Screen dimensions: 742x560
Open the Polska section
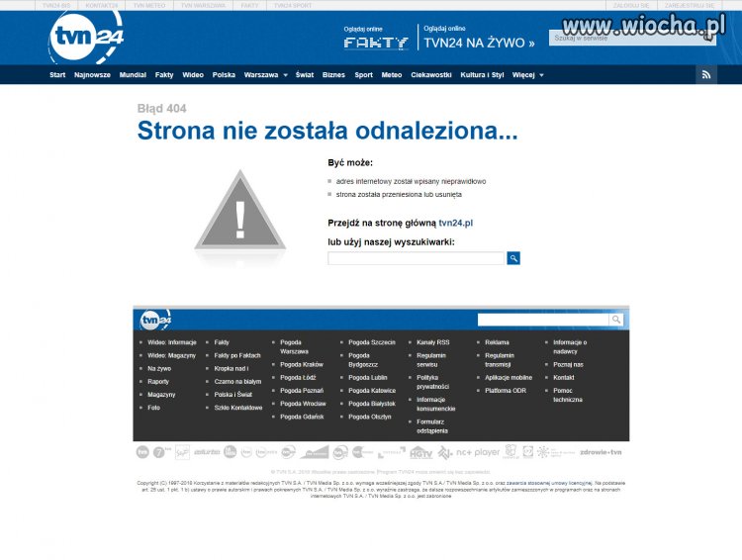tap(224, 75)
